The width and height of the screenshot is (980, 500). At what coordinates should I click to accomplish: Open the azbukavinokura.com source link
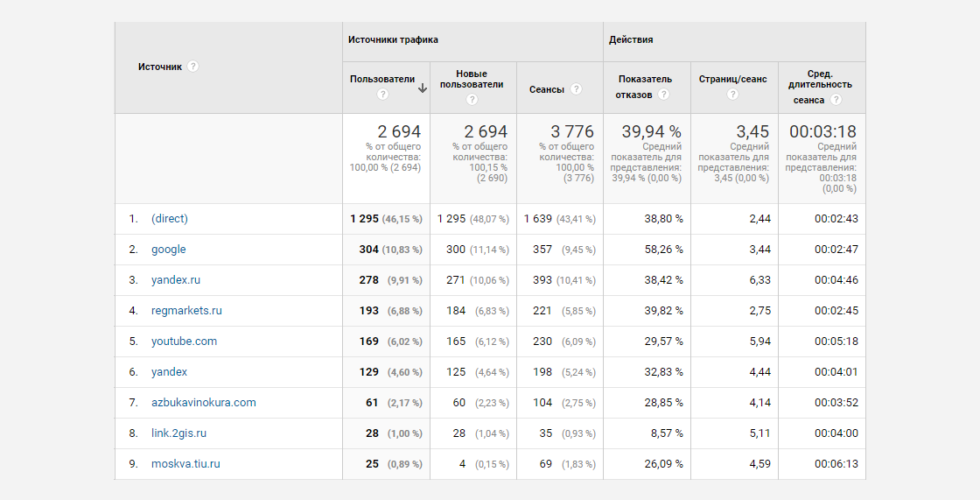(x=203, y=403)
